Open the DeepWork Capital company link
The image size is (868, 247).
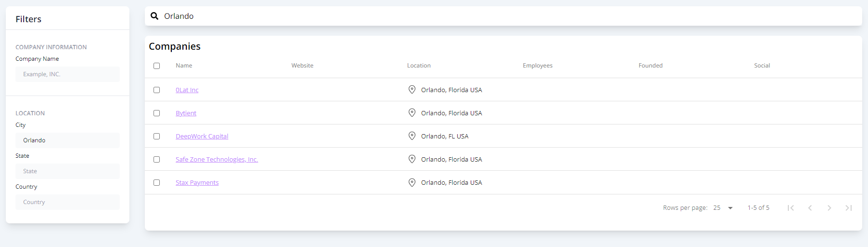point(202,137)
